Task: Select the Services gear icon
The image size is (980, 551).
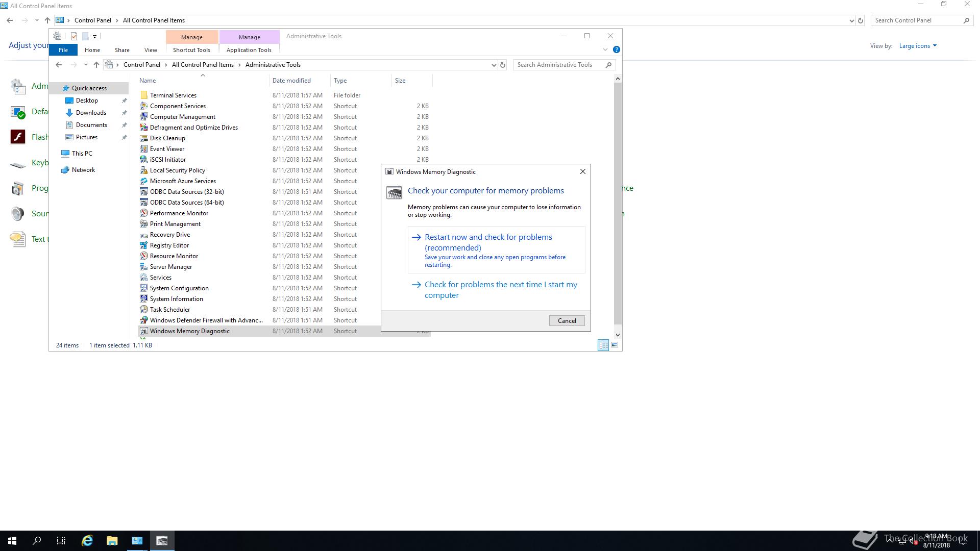Action: (144, 277)
